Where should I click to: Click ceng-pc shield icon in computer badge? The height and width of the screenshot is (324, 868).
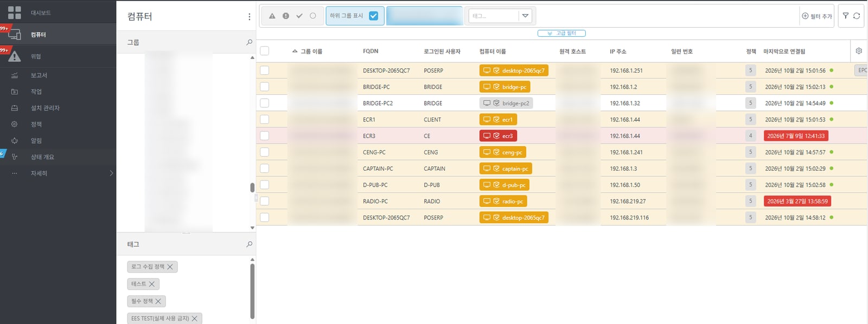pyautogui.click(x=496, y=152)
